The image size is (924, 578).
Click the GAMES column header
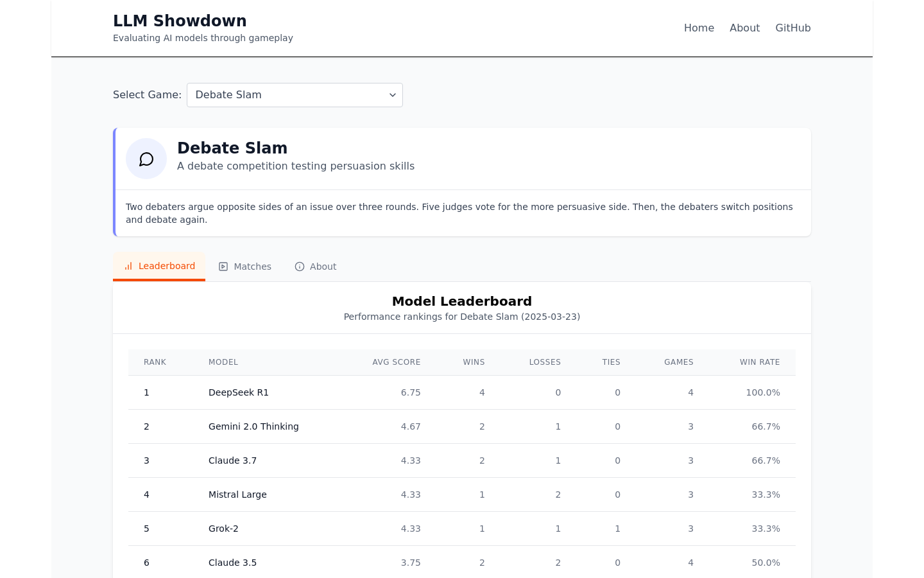point(679,362)
